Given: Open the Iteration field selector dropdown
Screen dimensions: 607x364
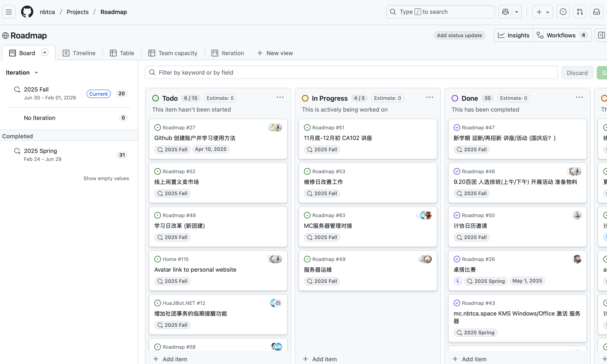Looking at the screenshot, I should click(x=22, y=73).
